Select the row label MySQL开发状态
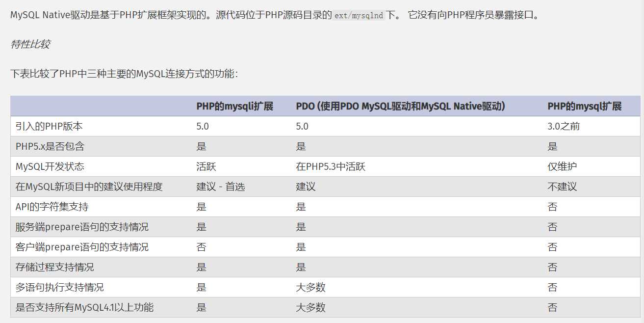 (50, 166)
